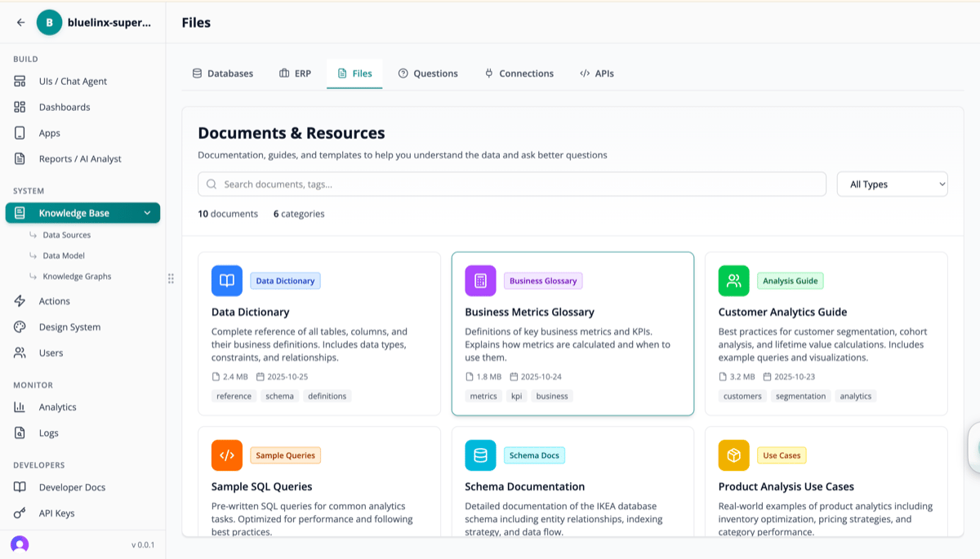
Task: Click the API Keys key icon
Action: [20, 513]
